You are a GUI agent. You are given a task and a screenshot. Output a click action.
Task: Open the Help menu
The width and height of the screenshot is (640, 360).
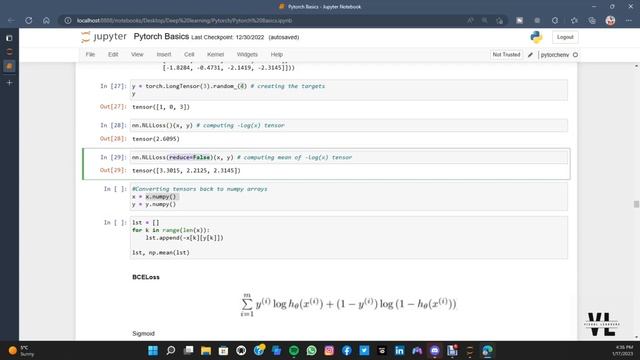[x=276, y=54]
